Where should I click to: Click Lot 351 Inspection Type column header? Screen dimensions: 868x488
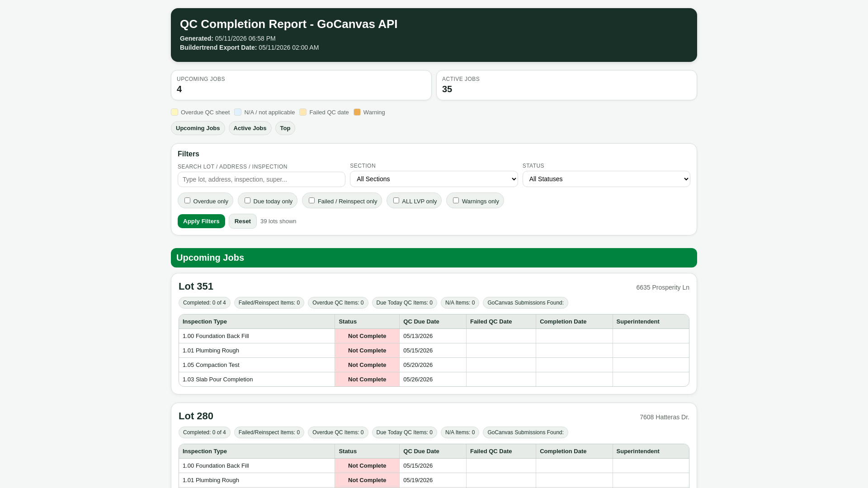point(257,322)
